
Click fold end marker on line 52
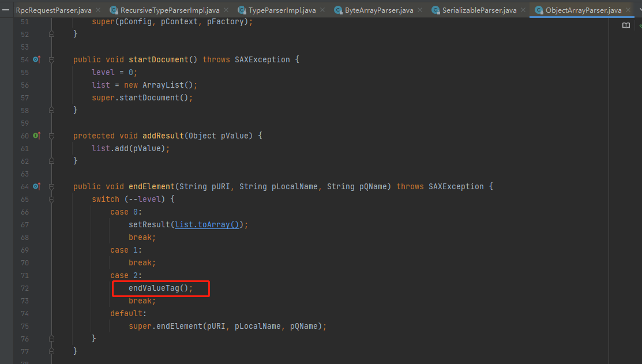point(51,34)
